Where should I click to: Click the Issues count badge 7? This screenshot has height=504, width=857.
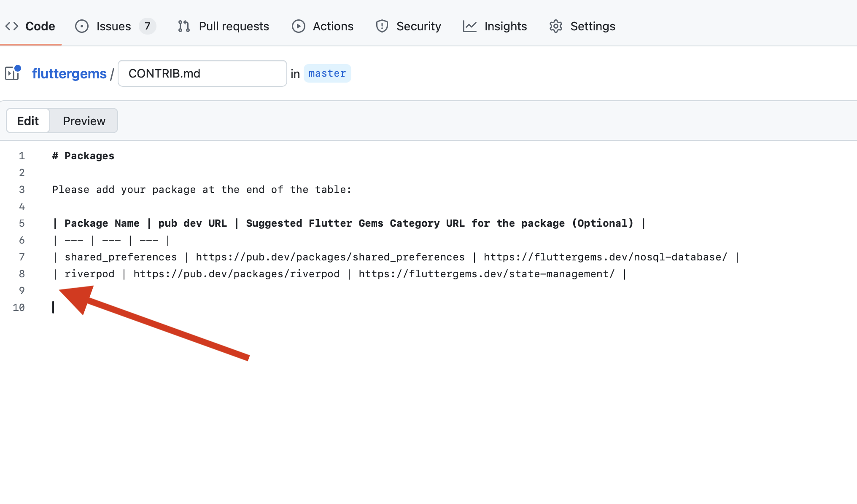(148, 26)
